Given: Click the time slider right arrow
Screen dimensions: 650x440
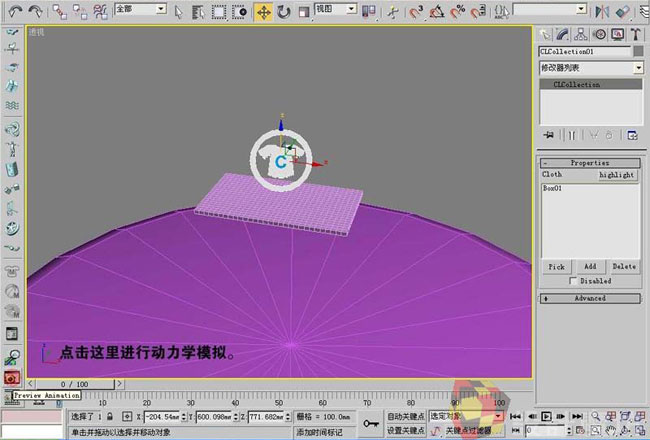Looking at the screenshot, I should pos(119,384).
